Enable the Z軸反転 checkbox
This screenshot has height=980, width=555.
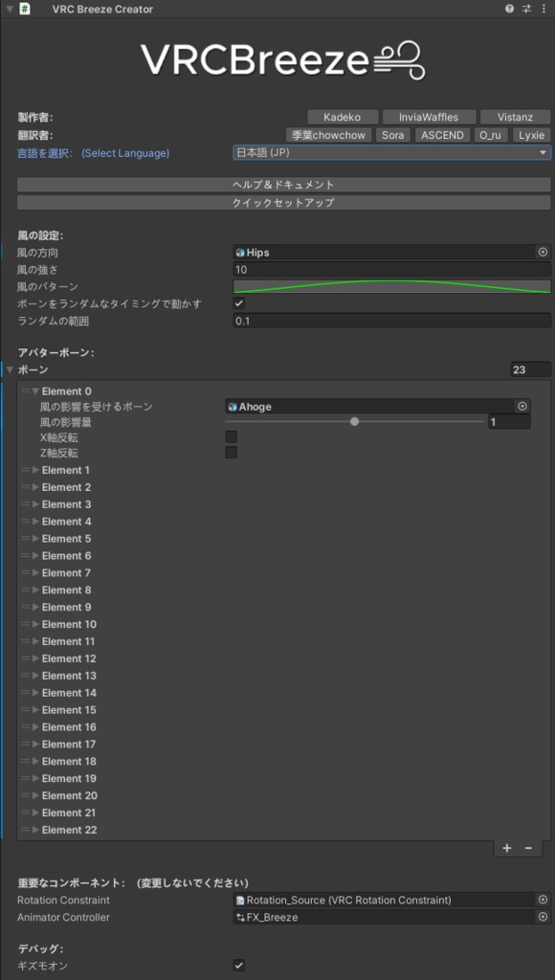[231, 452]
